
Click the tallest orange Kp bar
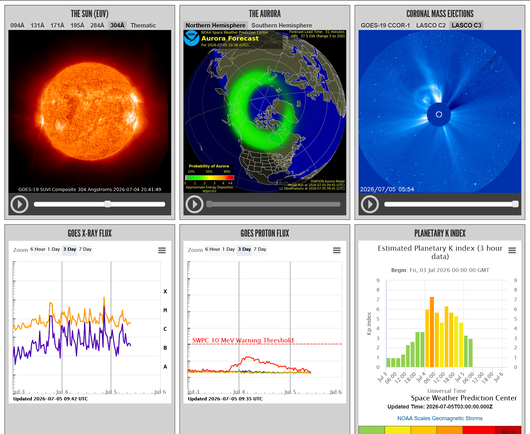(x=432, y=332)
